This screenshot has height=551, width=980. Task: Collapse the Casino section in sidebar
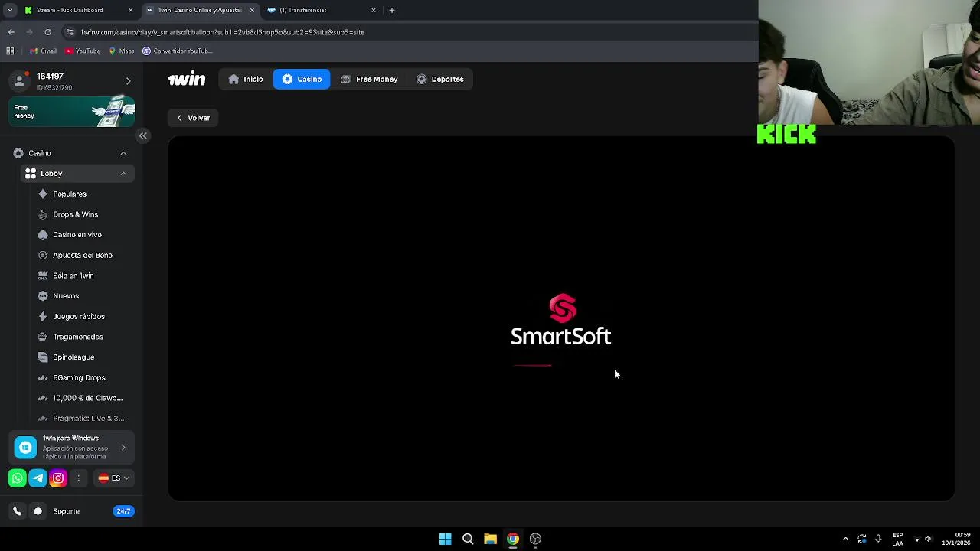pyautogui.click(x=123, y=153)
